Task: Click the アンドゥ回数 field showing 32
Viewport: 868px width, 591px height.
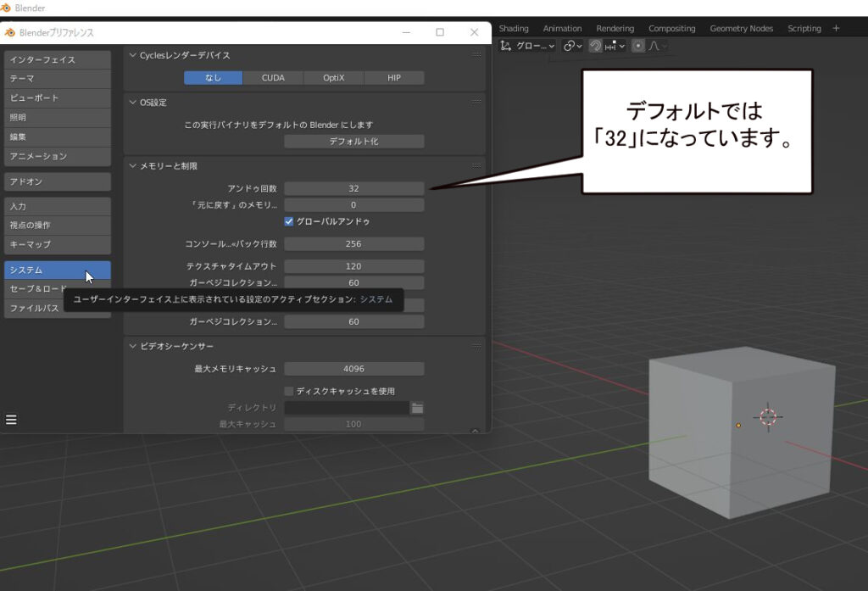Action: (354, 188)
